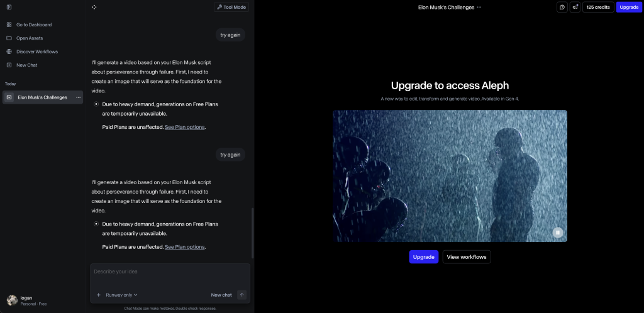Collapse the left sidebar panel
Screen dimensions: 644x313
(x=9, y=7)
